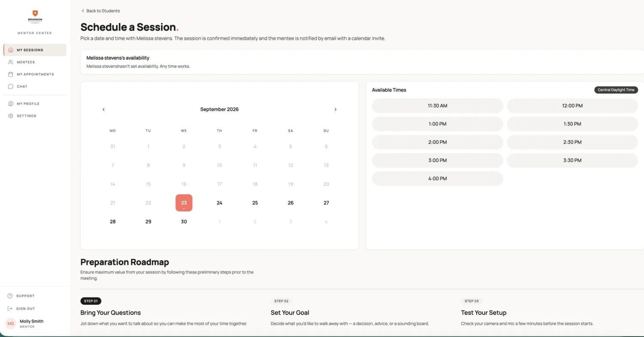This screenshot has width=644, height=337.
Task: Click the Set Your Goal heading
Action: pos(290,312)
